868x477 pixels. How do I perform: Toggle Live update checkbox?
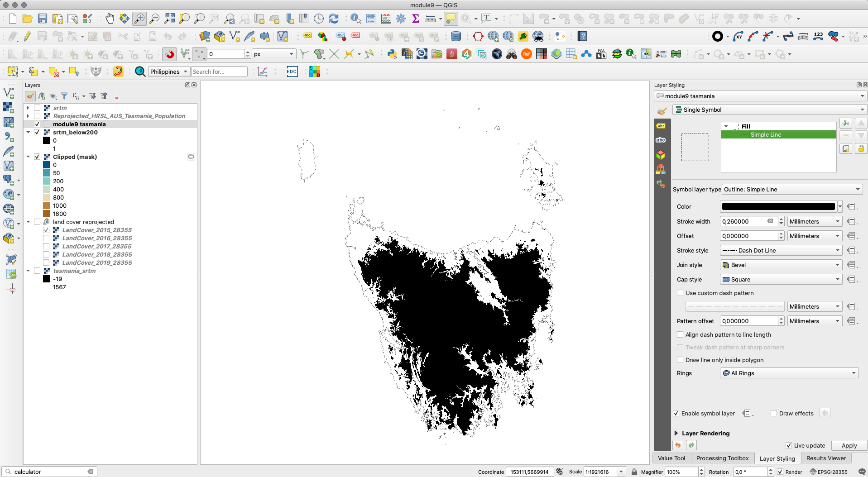point(789,445)
